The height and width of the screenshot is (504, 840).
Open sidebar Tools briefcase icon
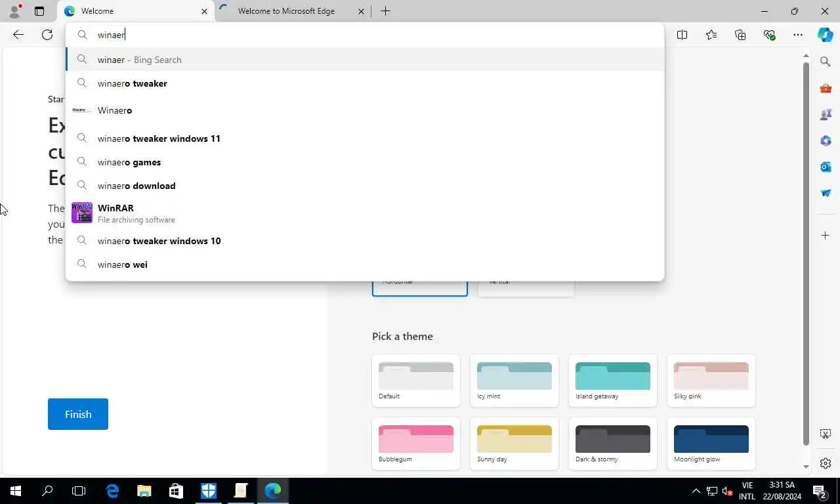[826, 88]
